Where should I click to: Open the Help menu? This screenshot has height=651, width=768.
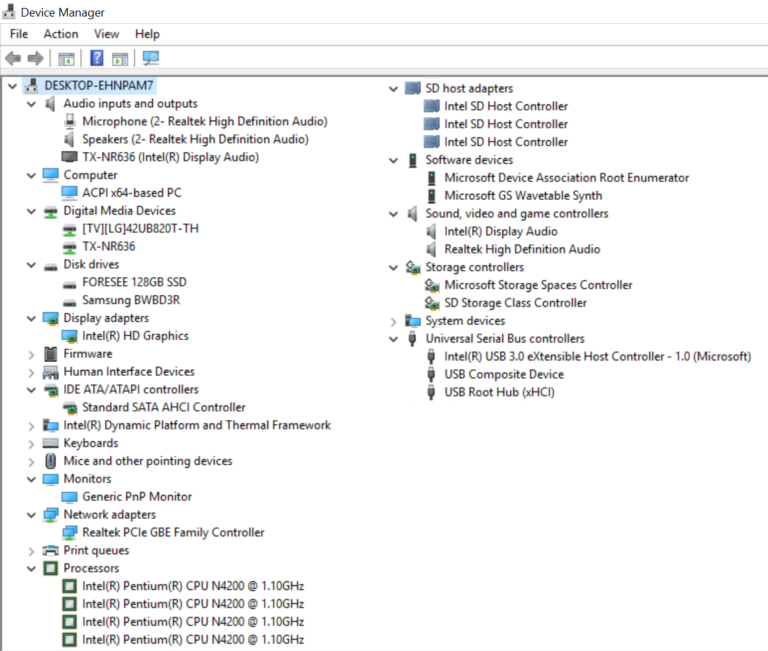(x=147, y=34)
